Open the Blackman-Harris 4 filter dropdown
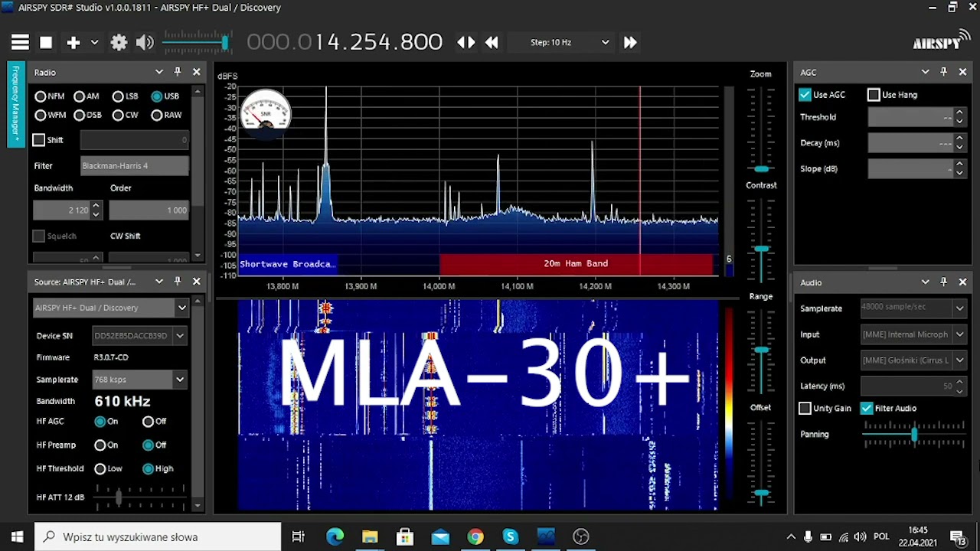The height and width of the screenshot is (551, 980). (x=135, y=165)
